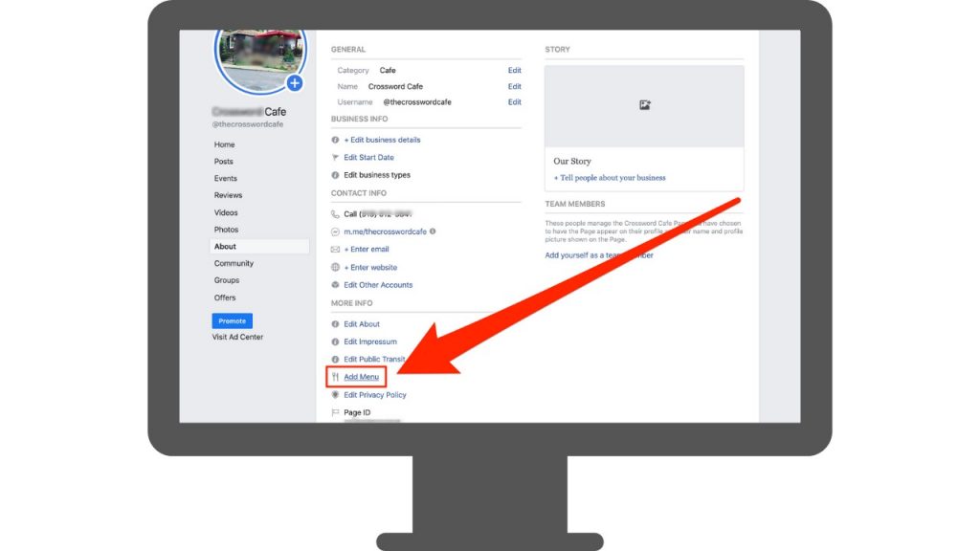Click the @thecrosswordcafe handle under page name

click(248, 124)
